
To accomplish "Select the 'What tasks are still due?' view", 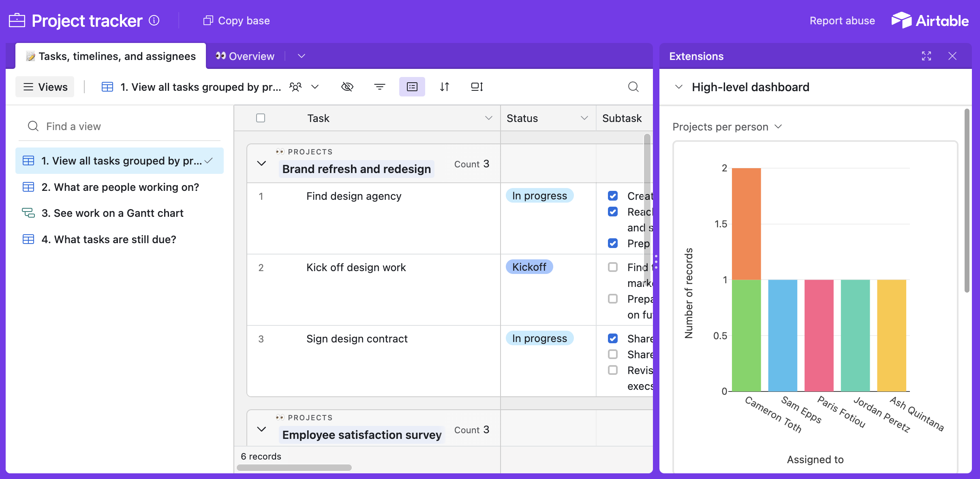I will click(109, 239).
